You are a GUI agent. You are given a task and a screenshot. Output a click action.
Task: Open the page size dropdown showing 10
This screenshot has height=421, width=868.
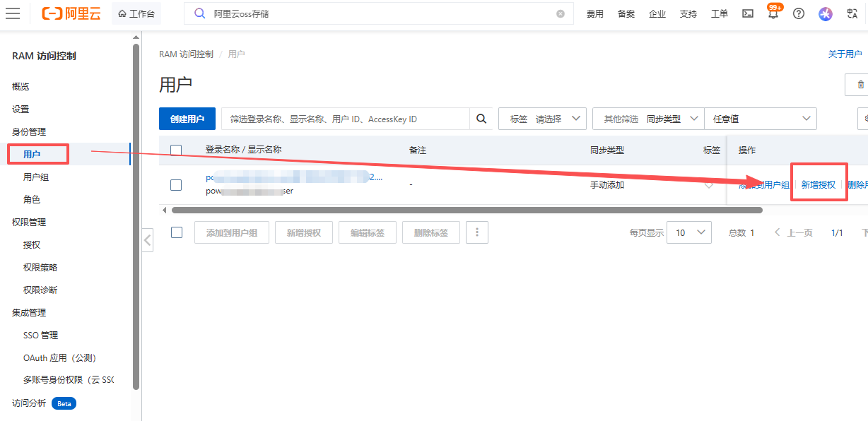[688, 232]
